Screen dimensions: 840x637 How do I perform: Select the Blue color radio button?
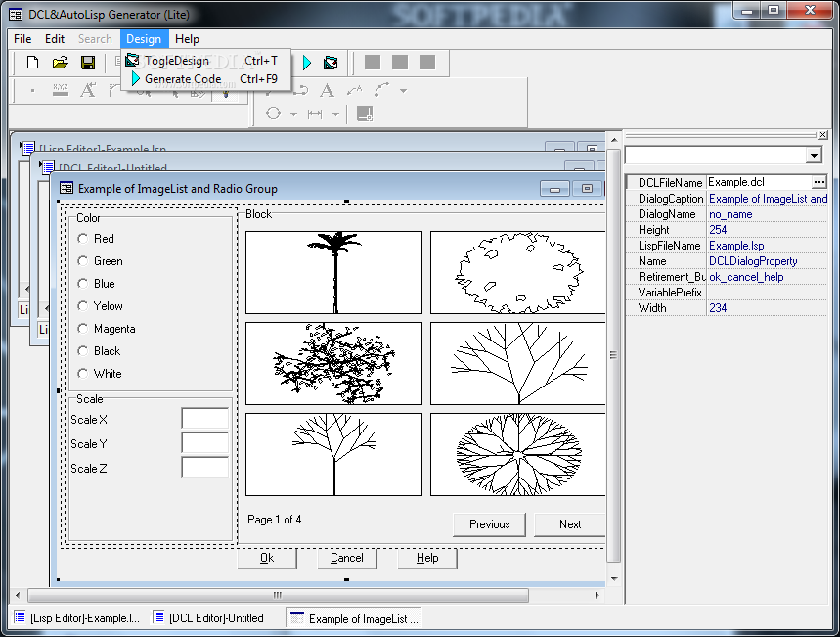coord(82,283)
